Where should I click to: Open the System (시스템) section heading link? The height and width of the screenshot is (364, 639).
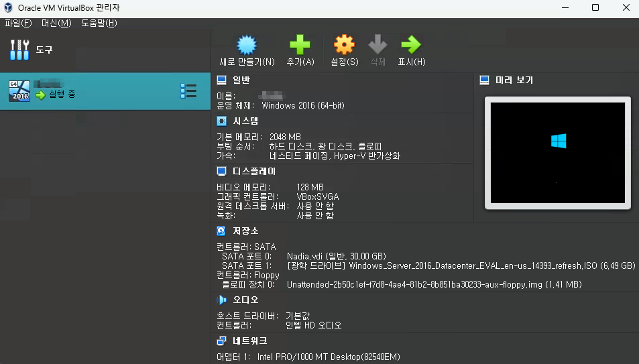245,121
